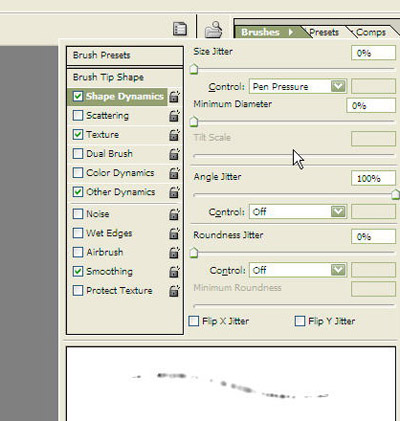This screenshot has width=400, height=421.
Task: Click the Size Jitter percentage field
Action: 373,53
